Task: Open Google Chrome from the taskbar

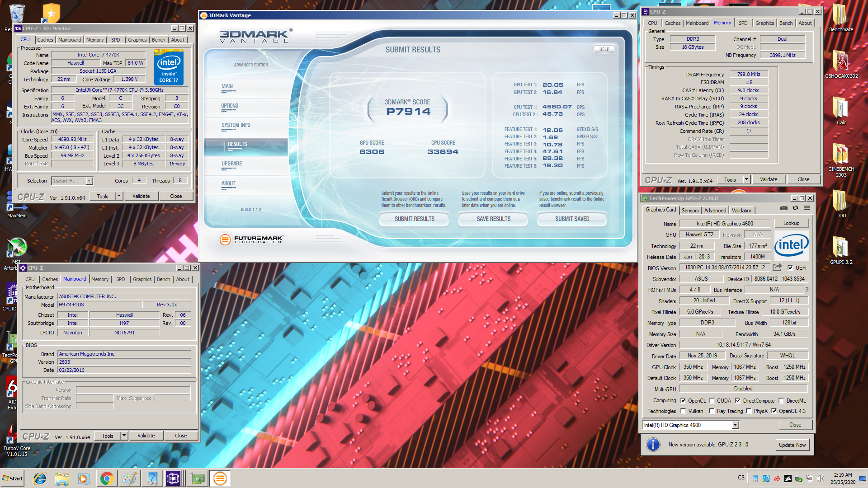Action: (107, 479)
